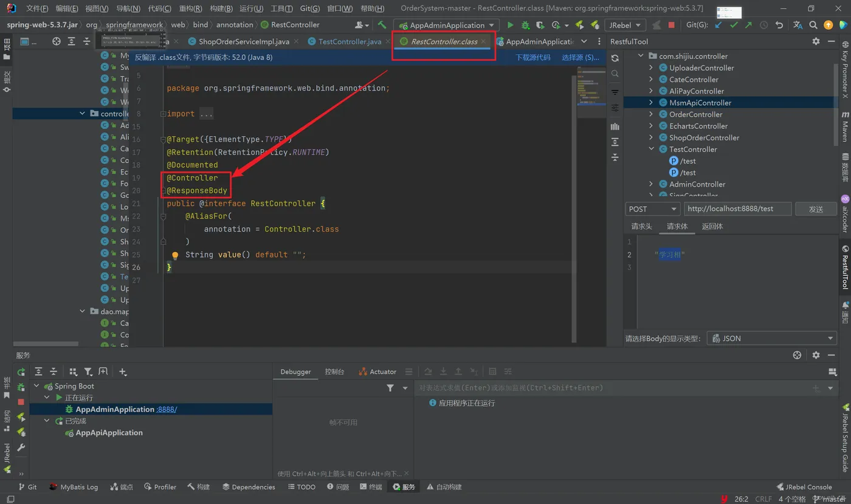The image size is (851, 504).
Task: Open 重构(R) menu
Action: 191,9
